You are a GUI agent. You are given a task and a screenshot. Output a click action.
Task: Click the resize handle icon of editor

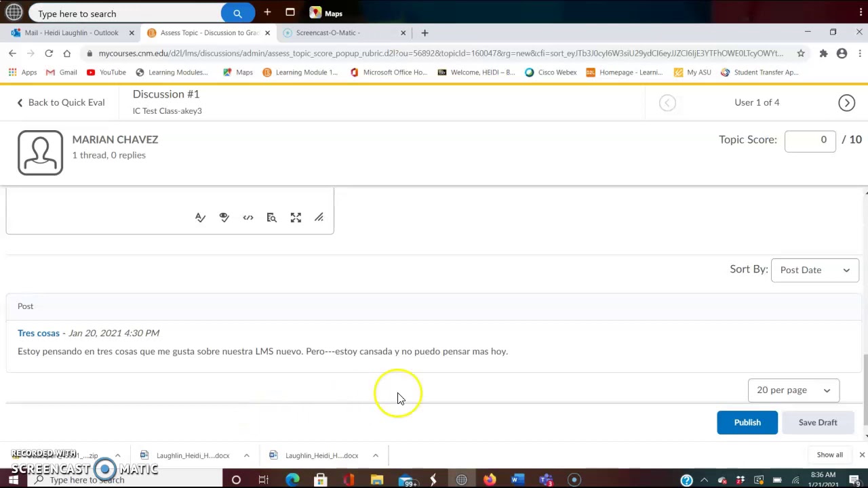pos(319,218)
